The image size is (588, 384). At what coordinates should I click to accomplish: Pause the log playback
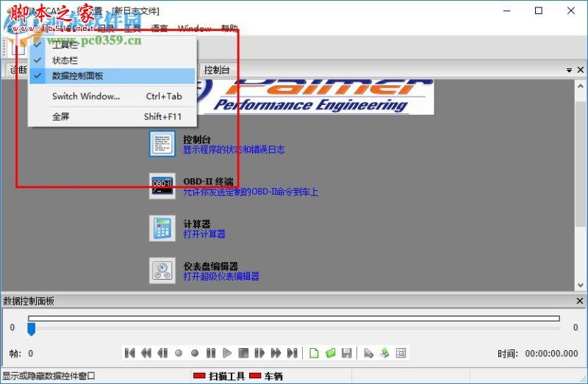tap(211, 353)
